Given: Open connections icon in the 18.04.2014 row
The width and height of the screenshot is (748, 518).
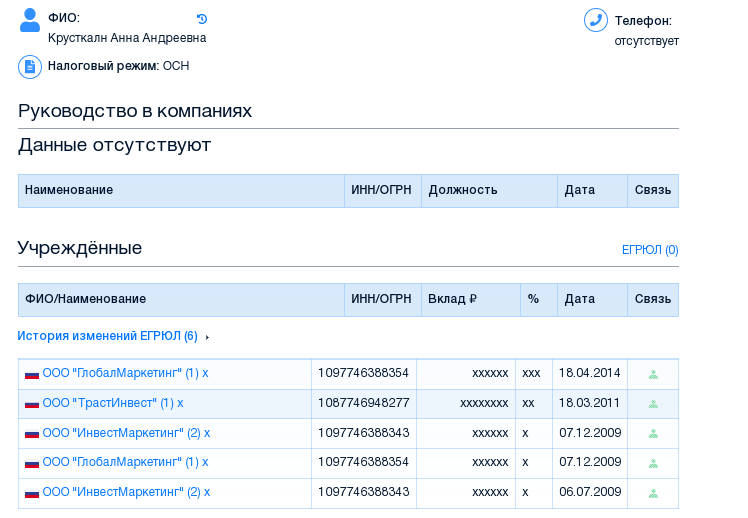Looking at the screenshot, I should (x=653, y=374).
